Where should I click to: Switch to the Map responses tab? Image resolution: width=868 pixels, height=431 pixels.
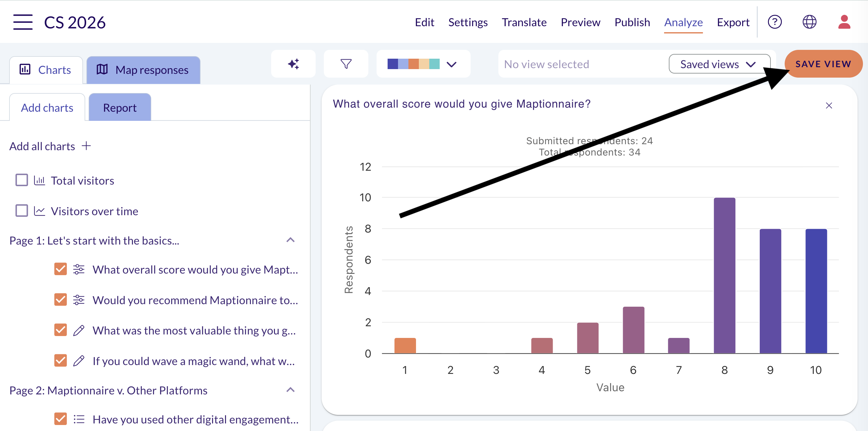(144, 70)
